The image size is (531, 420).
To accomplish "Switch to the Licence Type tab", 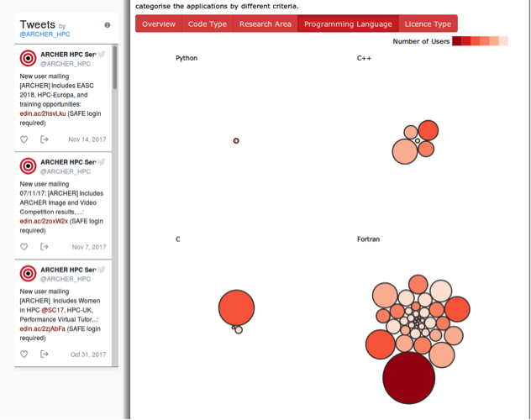I will (428, 24).
